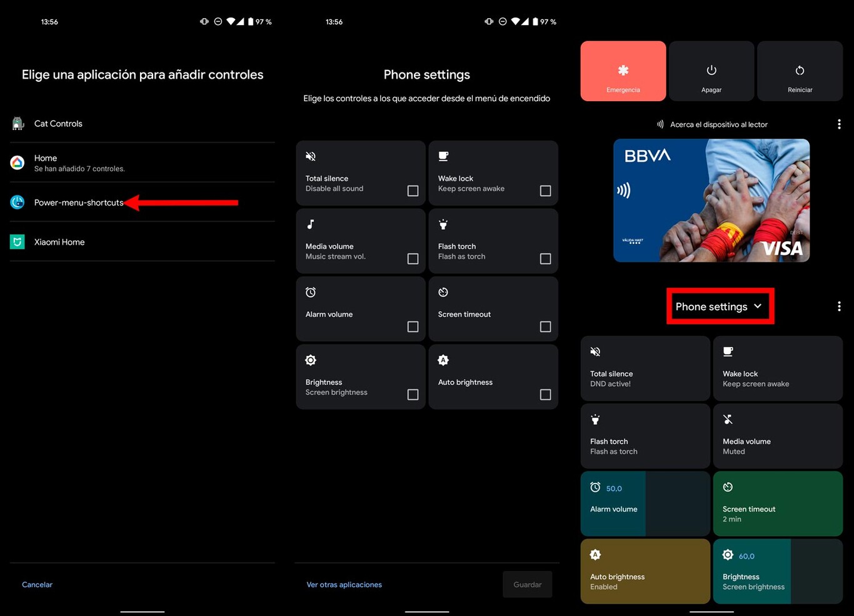Adjust the Alarm volume slider tile

[645, 504]
